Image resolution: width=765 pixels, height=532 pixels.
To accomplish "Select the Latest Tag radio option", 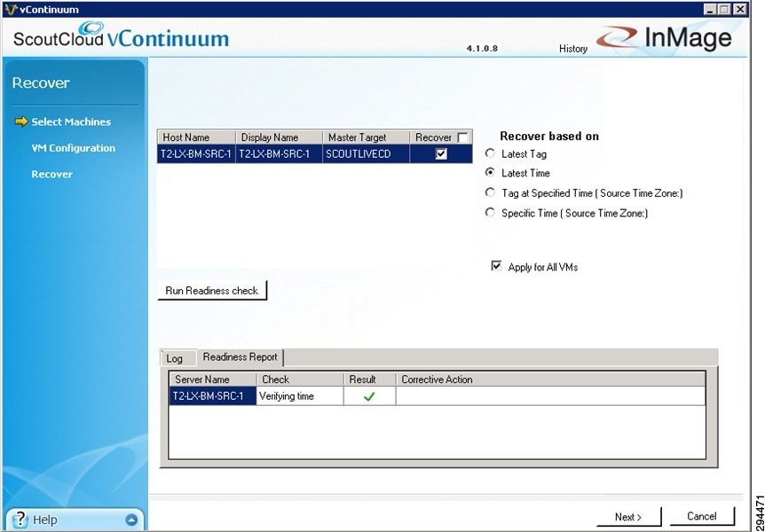I will tap(490, 153).
